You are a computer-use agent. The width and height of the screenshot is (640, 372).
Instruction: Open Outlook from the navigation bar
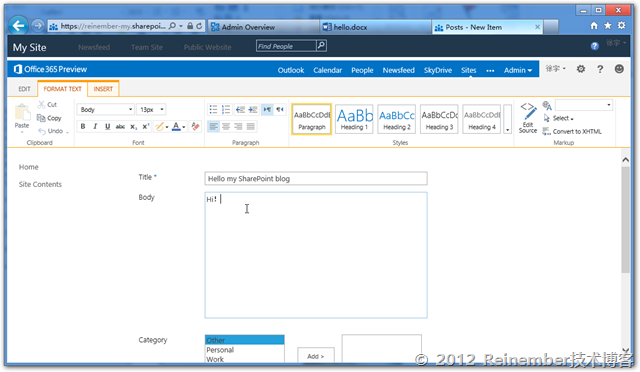pyautogui.click(x=291, y=70)
